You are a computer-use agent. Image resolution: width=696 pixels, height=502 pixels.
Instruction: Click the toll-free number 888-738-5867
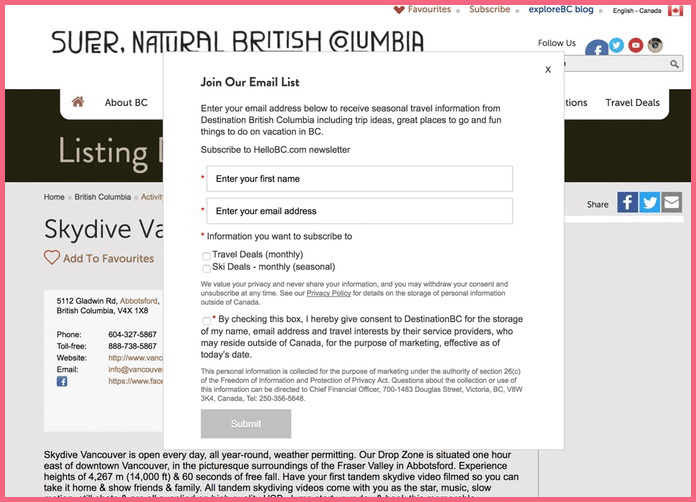coord(132,346)
